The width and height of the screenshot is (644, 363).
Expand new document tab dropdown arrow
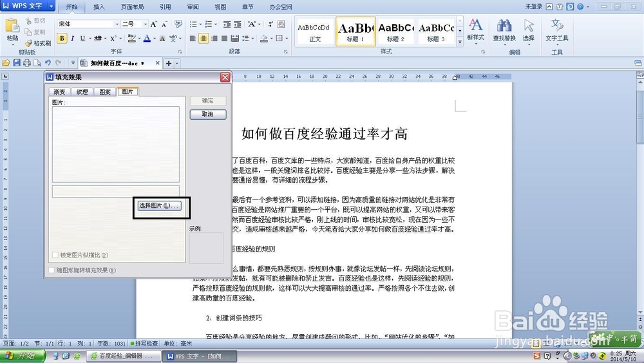(177, 63)
